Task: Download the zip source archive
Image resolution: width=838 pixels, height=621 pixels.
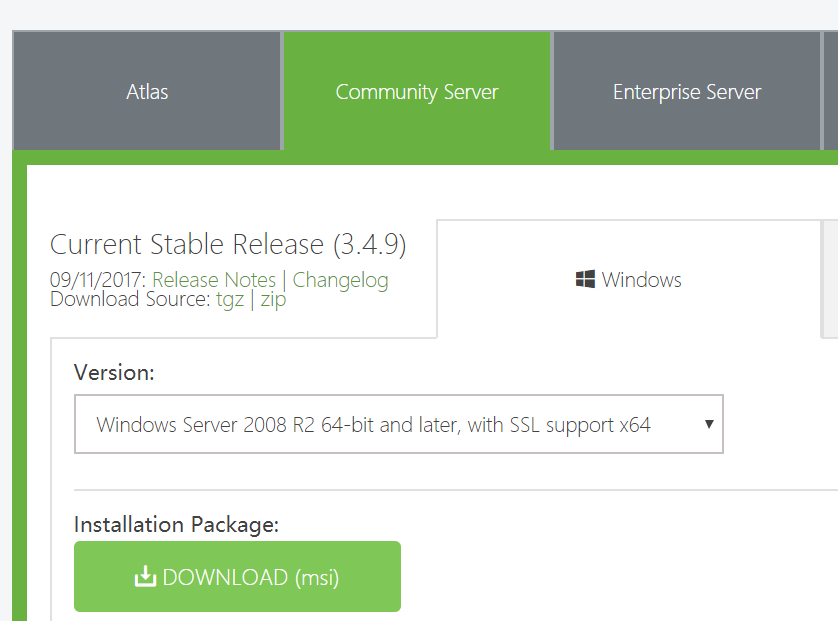Action: (273, 299)
